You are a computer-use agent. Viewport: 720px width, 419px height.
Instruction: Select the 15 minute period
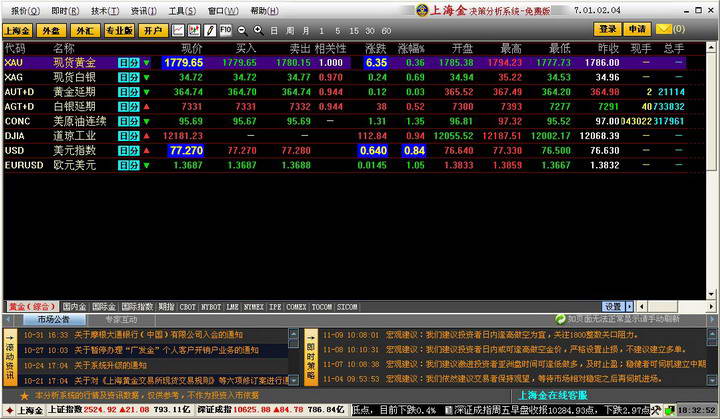pyautogui.click(x=354, y=31)
